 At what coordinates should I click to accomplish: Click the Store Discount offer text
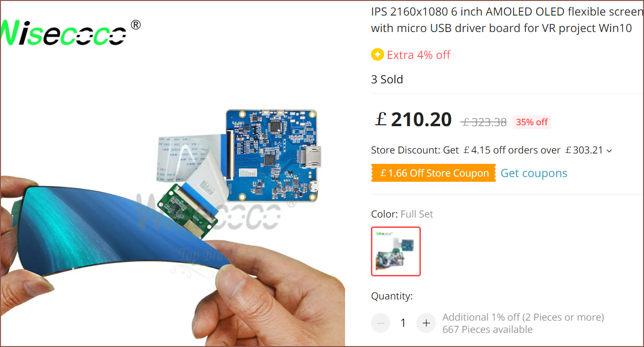488,150
